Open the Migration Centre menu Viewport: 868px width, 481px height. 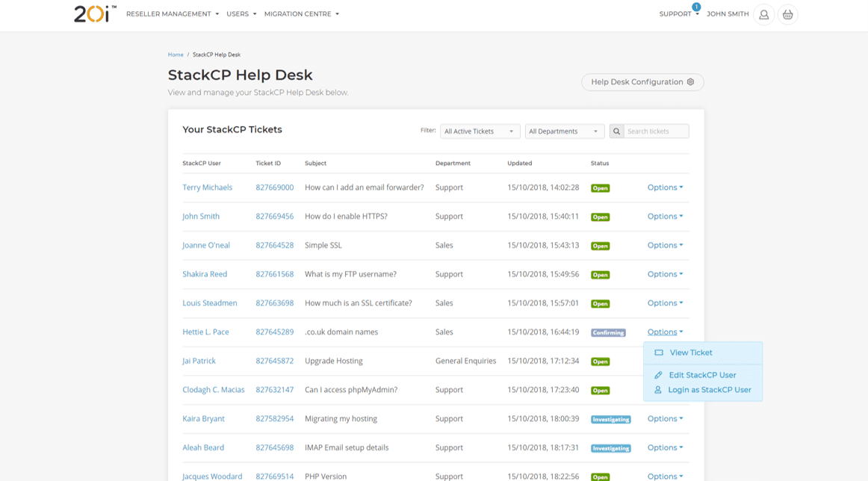[x=301, y=14]
